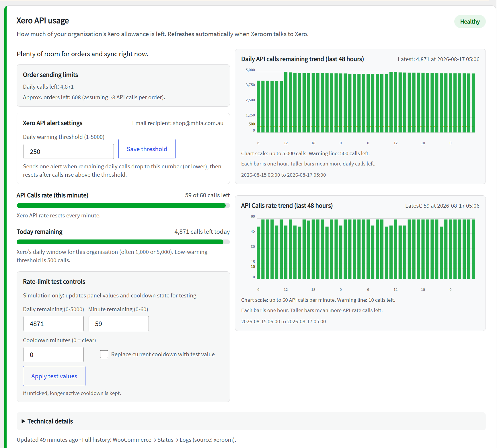Viewport: 497px width, 448px height.
Task: Click the "Cooldown minutes (0 = clear)" label
Action: [59, 340]
